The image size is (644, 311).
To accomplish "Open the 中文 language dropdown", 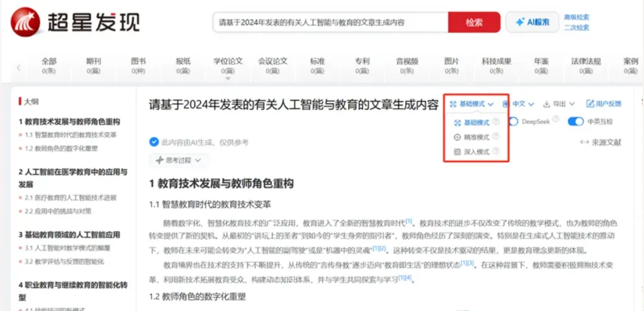I will 518,104.
